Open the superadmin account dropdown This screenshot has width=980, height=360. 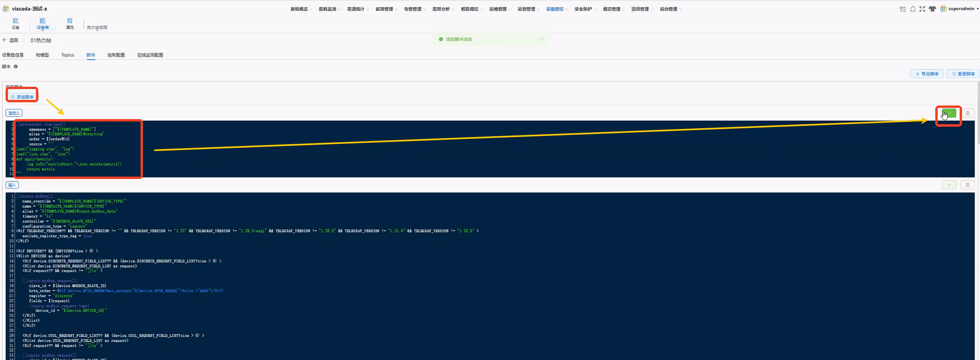click(x=959, y=9)
